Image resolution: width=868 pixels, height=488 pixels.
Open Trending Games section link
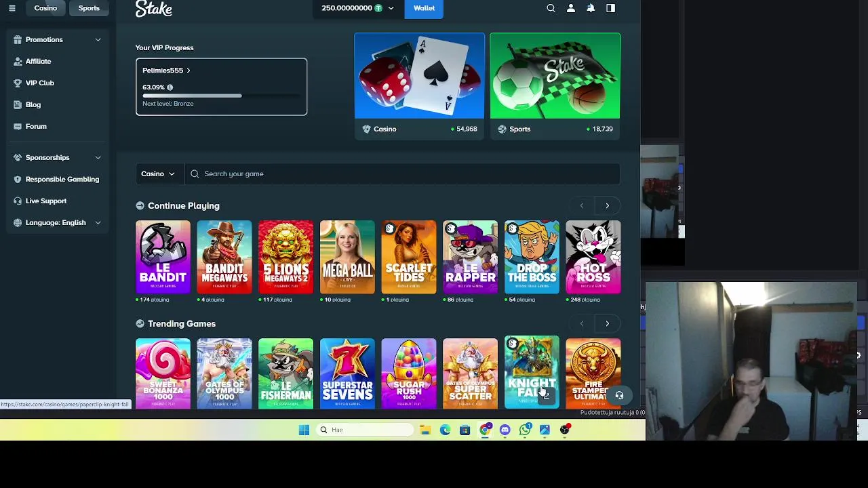click(x=181, y=323)
